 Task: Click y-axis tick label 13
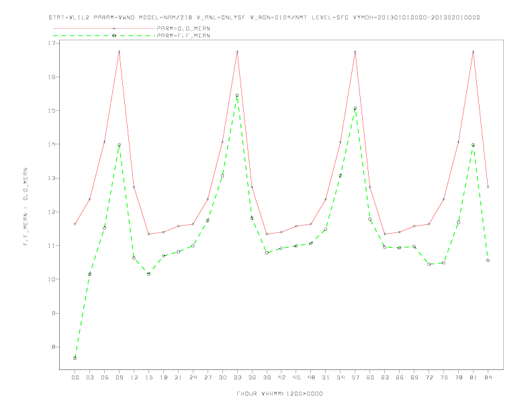pyautogui.click(x=52, y=178)
